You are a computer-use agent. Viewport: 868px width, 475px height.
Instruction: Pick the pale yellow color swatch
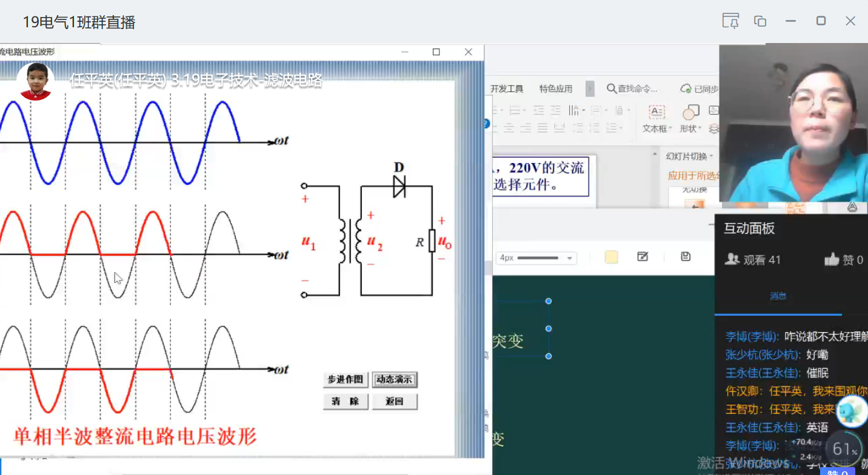(x=612, y=257)
